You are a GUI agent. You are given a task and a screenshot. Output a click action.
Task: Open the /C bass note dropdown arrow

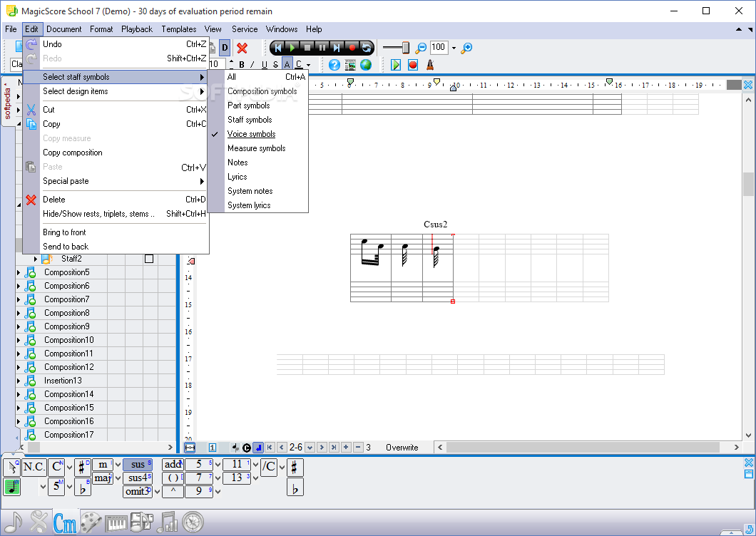(282, 467)
